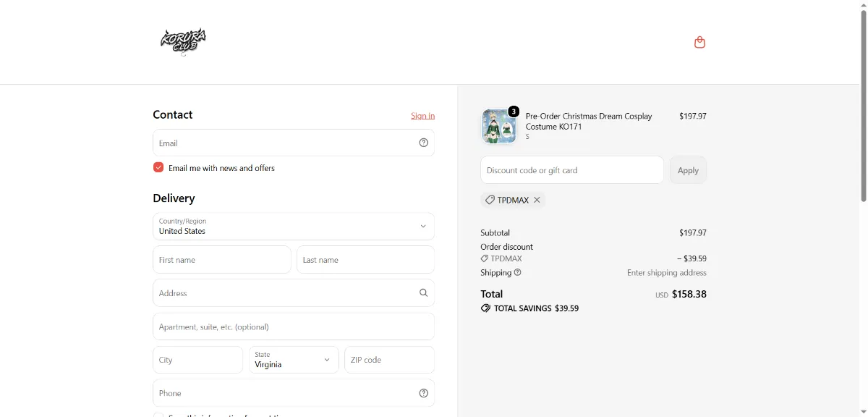The height and width of the screenshot is (417, 868).
Task: Click the phone field help icon
Action: point(424,393)
